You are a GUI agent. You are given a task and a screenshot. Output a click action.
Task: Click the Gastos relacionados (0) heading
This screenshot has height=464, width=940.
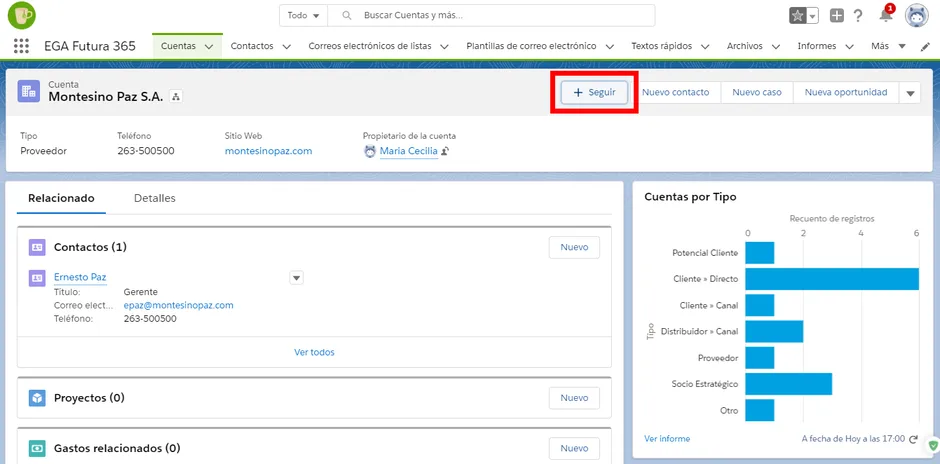point(117,448)
